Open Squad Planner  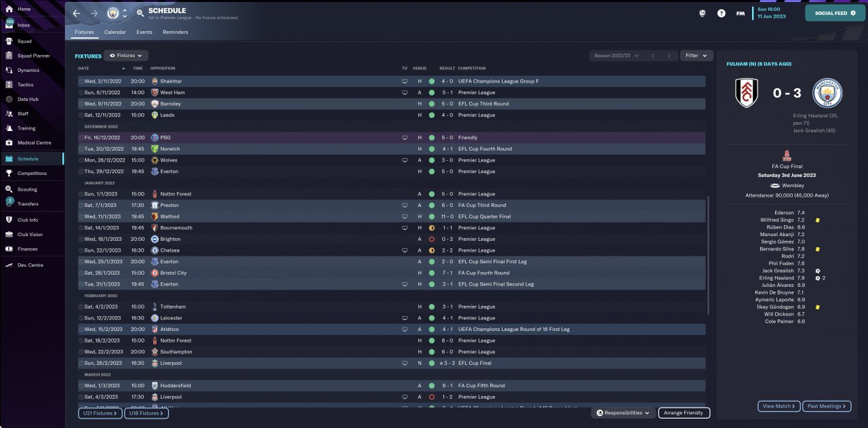(33, 56)
